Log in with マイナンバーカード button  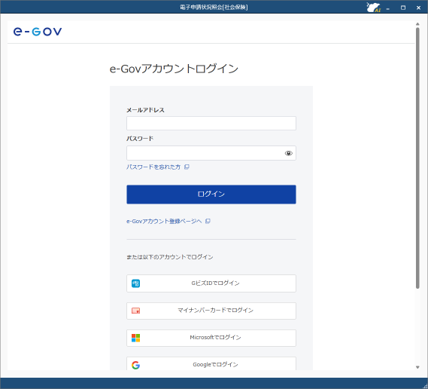[211, 311]
